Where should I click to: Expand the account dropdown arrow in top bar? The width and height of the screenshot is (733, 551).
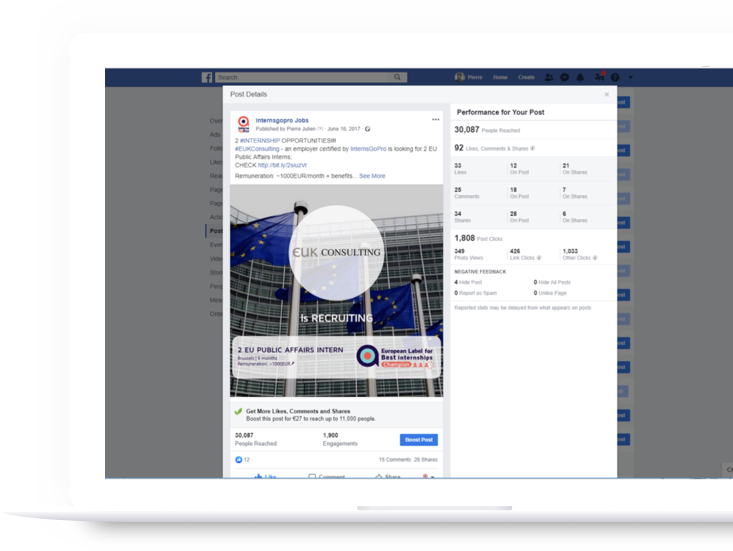(x=631, y=77)
